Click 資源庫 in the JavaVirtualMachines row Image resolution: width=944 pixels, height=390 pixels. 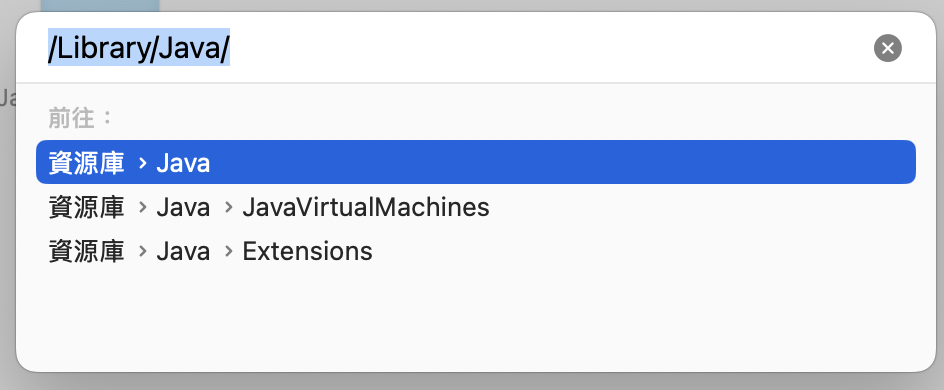pyautogui.click(x=86, y=207)
